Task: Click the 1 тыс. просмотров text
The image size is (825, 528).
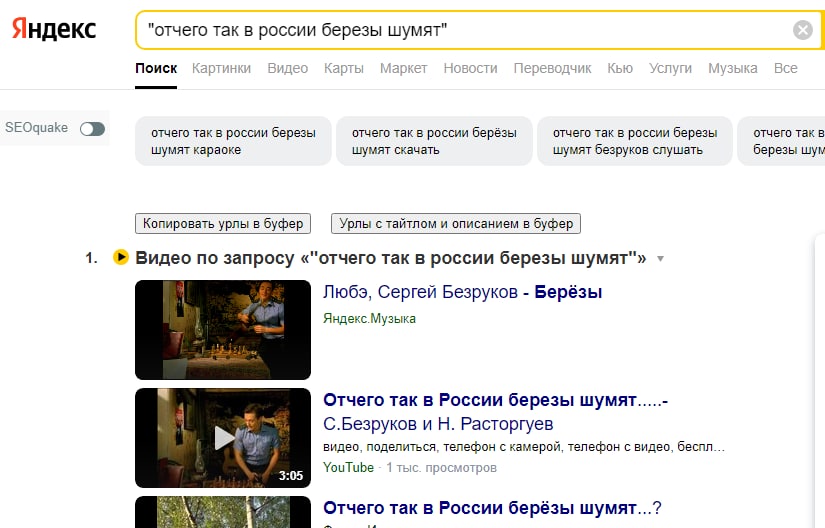Action: (441, 468)
